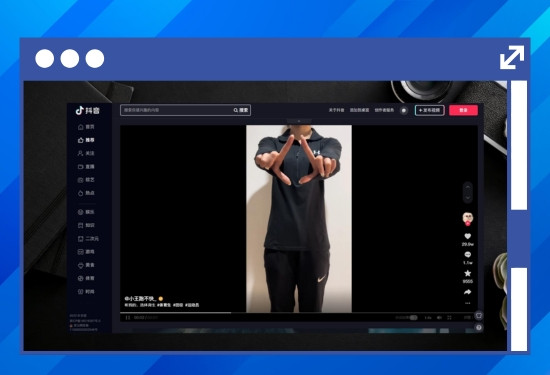Open the creator services link
550x375 pixels.
click(x=384, y=110)
